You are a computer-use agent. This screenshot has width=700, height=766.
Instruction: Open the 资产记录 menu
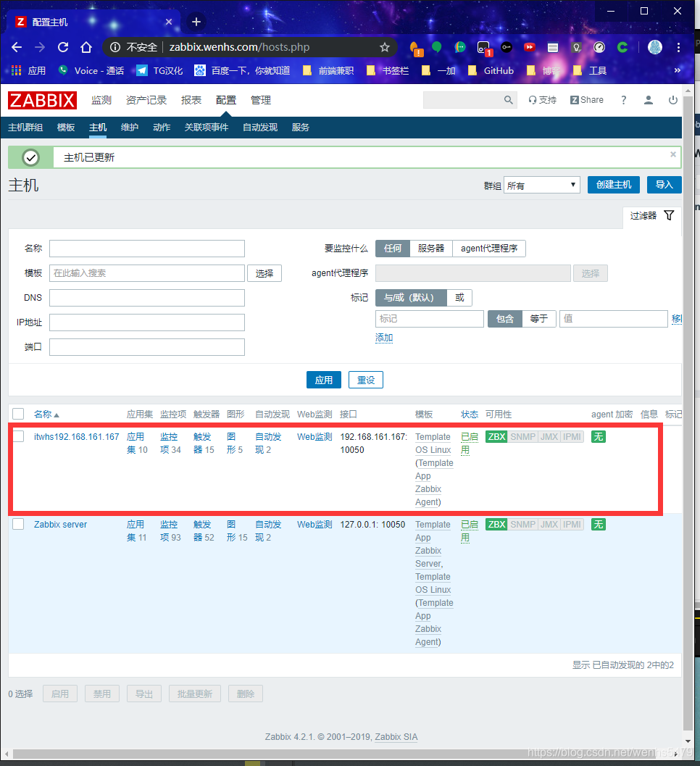tap(146, 100)
